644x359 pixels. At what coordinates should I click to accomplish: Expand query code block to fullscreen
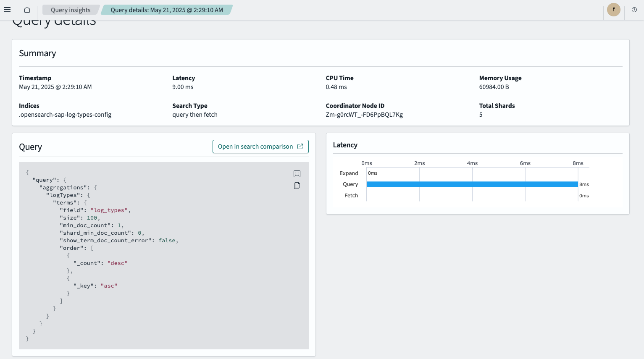(x=297, y=174)
